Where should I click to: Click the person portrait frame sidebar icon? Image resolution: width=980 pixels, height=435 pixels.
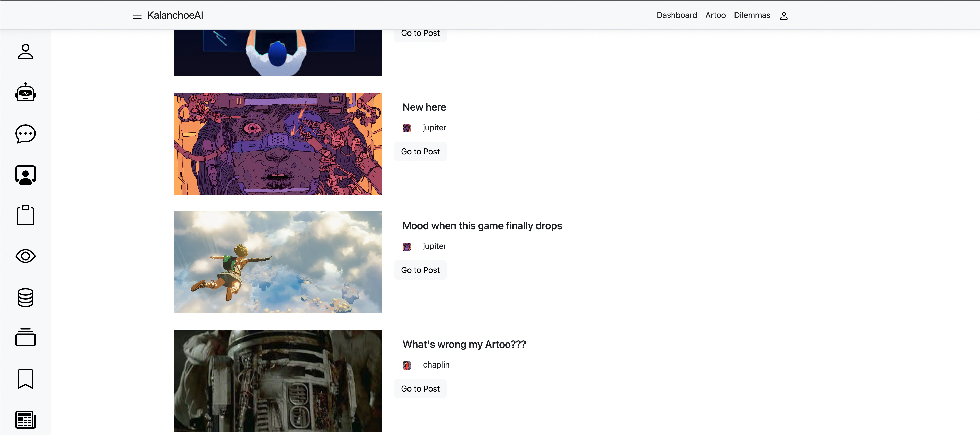click(x=26, y=175)
